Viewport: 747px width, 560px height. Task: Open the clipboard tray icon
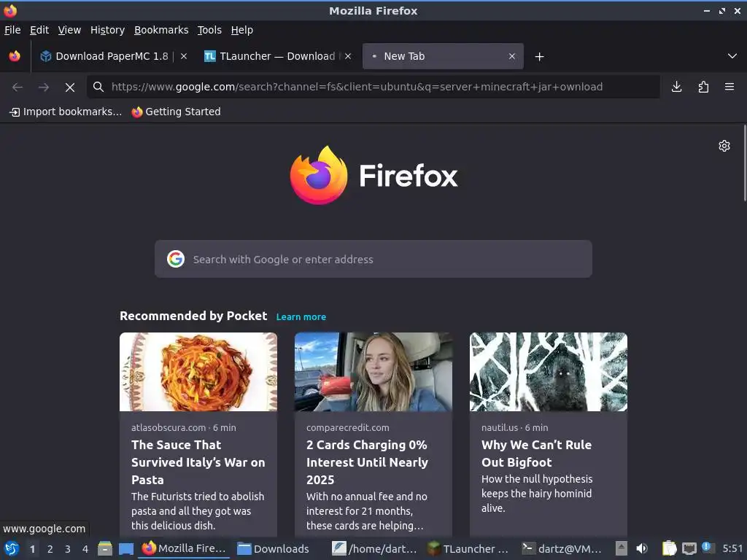point(670,548)
